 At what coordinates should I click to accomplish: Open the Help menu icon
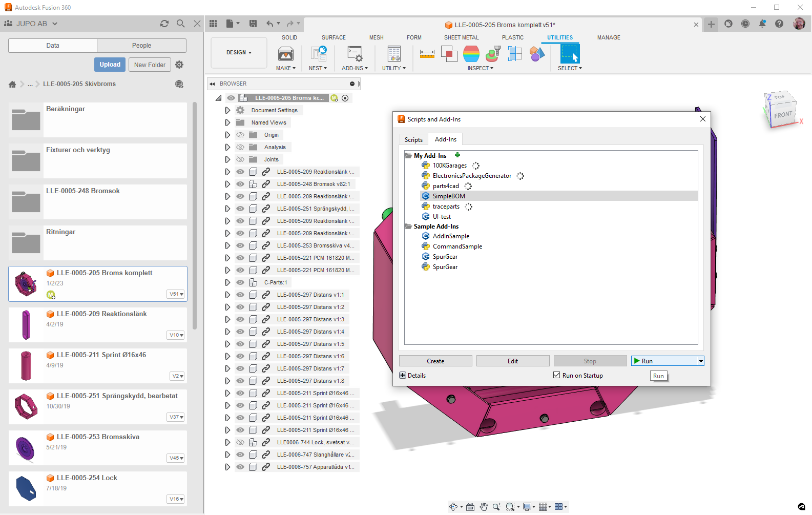point(779,24)
